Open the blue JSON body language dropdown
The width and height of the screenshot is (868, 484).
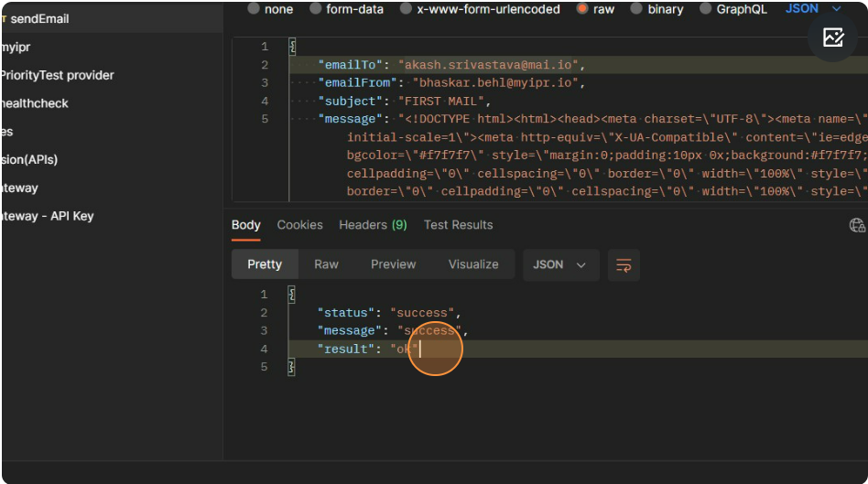coord(813,9)
